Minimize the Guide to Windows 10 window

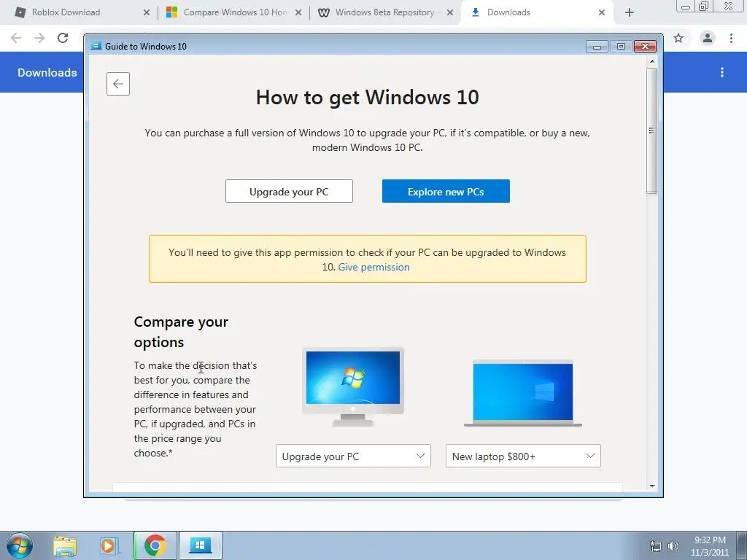click(x=597, y=46)
